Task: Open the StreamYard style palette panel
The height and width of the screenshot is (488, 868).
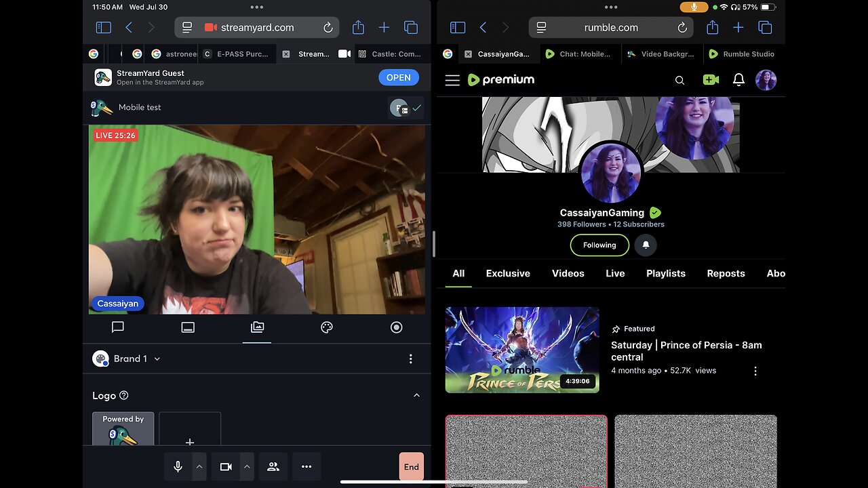Action: click(327, 327)
